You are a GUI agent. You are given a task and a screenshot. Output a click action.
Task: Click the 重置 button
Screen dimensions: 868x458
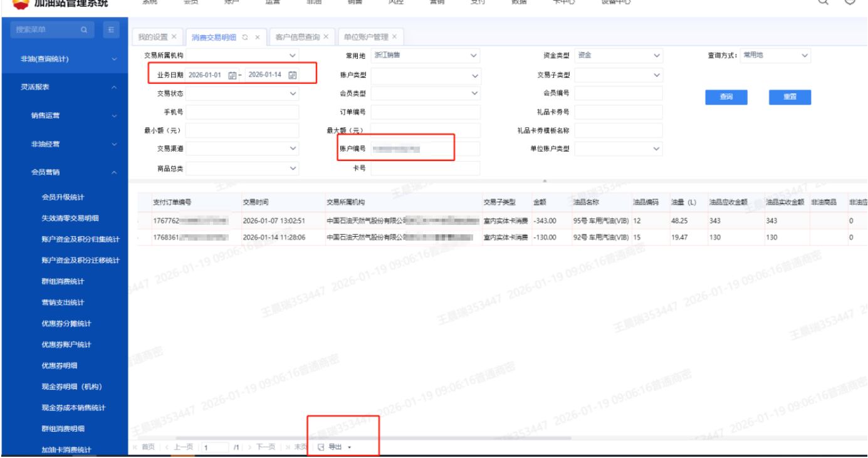(x=790, y=97)
